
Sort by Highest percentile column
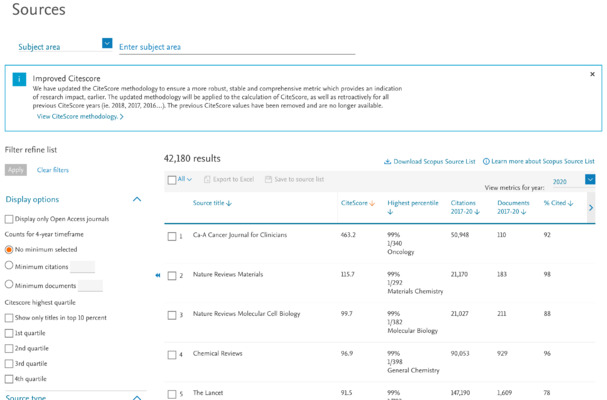tap(413, 207)
